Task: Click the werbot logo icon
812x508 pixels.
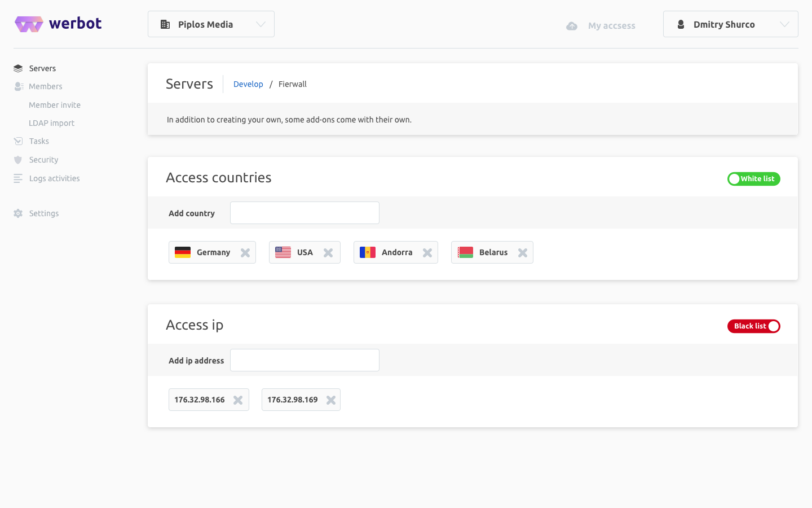Action: [x=29, y=24]
